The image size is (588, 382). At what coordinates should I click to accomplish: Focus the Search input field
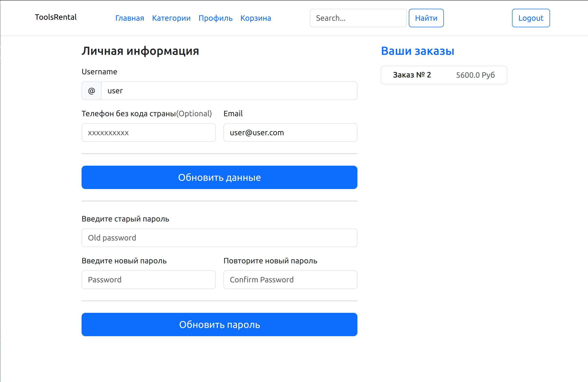pos(358,18)
